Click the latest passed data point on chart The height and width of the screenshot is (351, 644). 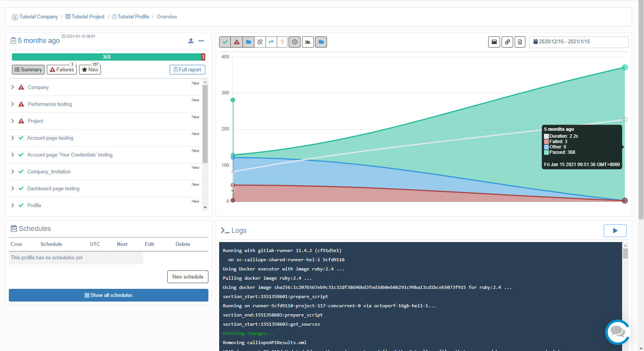(x=625, y=68)
